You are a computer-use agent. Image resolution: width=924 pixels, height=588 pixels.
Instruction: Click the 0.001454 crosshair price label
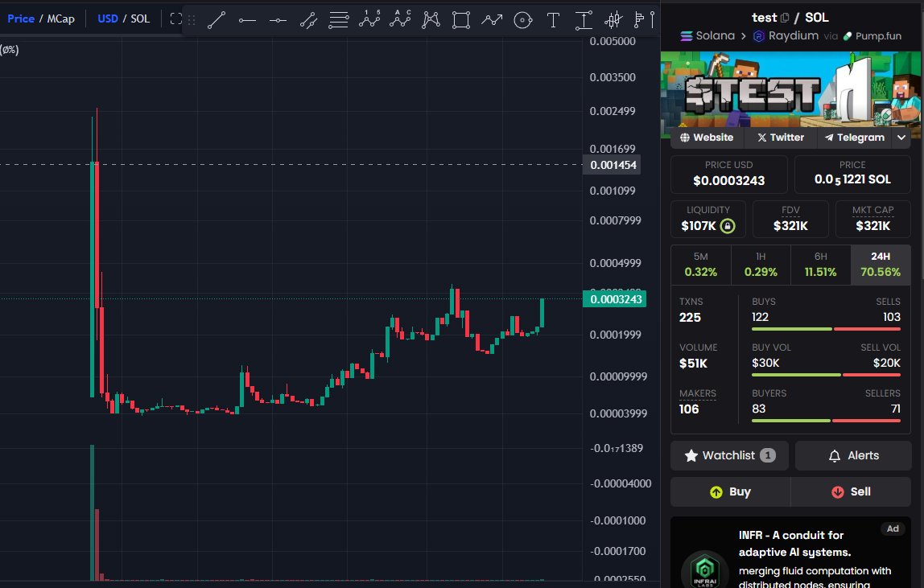[613, 165]
